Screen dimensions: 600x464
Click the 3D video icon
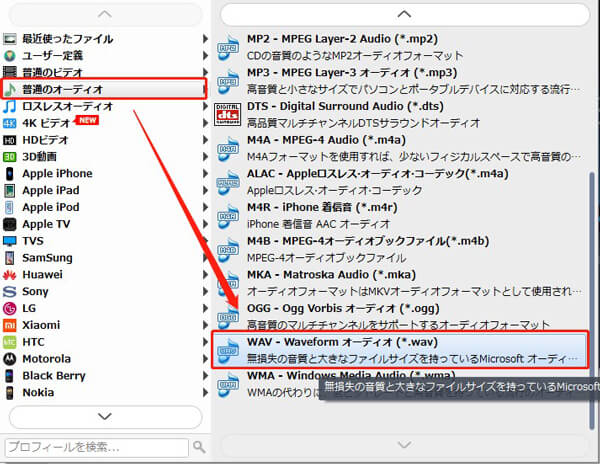point(10,157)
